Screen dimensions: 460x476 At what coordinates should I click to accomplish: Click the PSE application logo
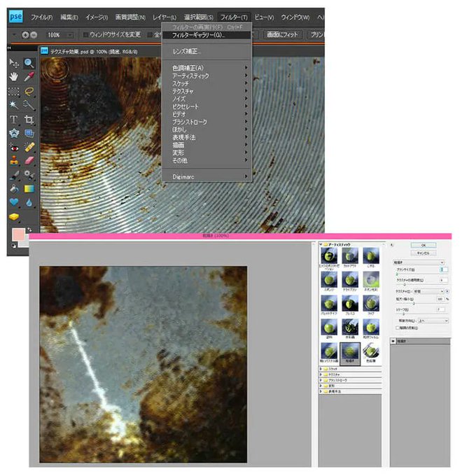click(x=15, y=16)
